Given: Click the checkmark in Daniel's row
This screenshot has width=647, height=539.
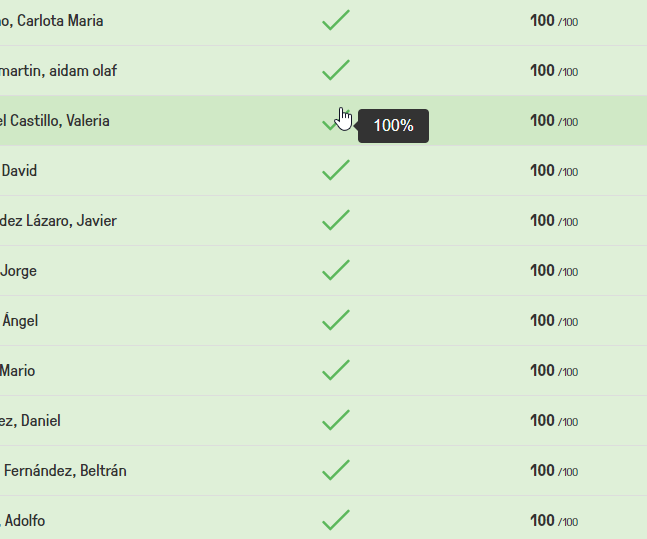Looking at the screenshot, I should 336,420.
